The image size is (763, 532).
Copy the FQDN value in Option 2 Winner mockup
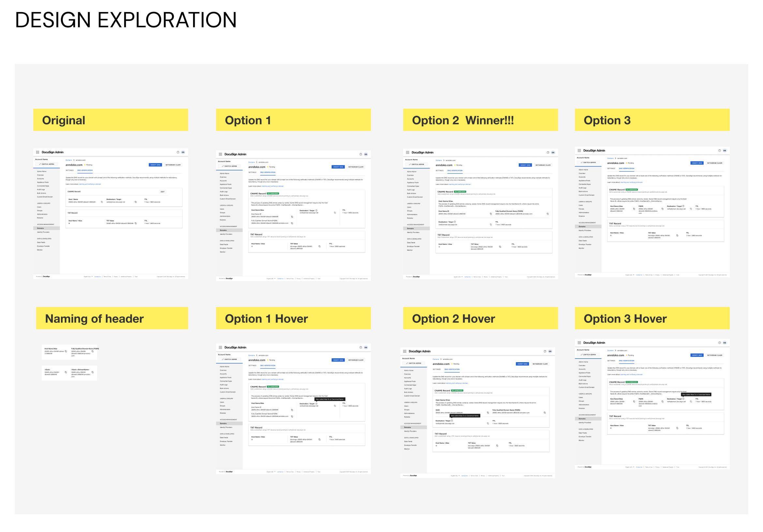tap(548, 214)
